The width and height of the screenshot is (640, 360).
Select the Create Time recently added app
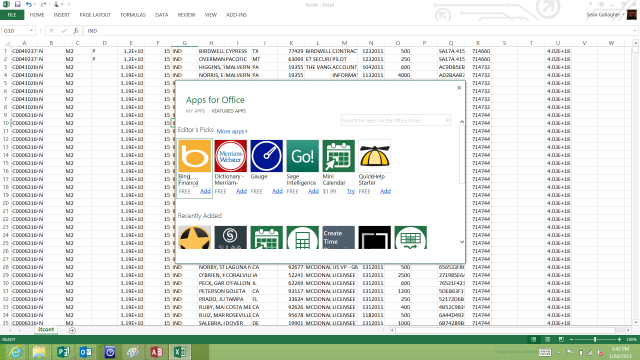338,238
